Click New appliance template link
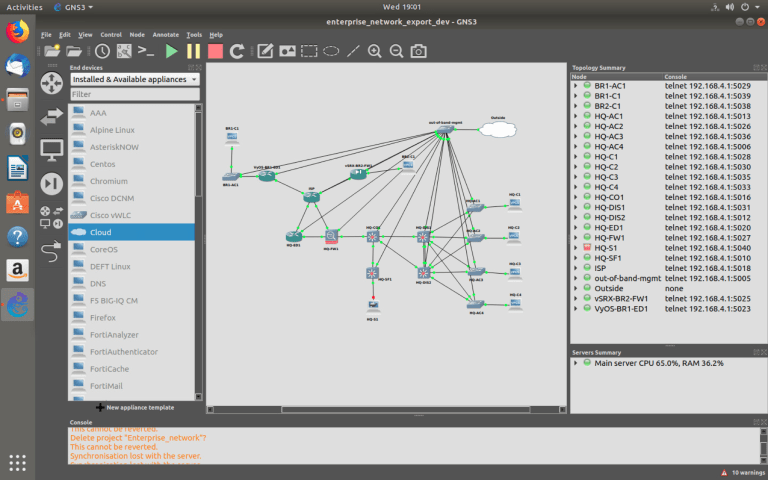 pos(135,408)
